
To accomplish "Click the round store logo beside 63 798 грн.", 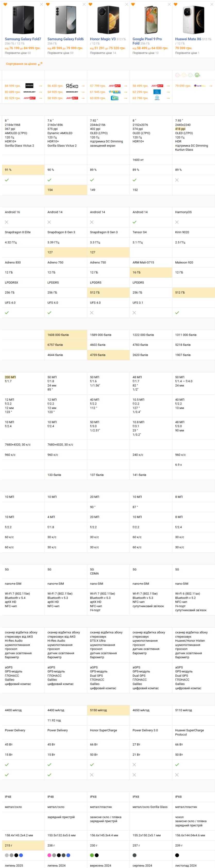I will pos(157,98).
